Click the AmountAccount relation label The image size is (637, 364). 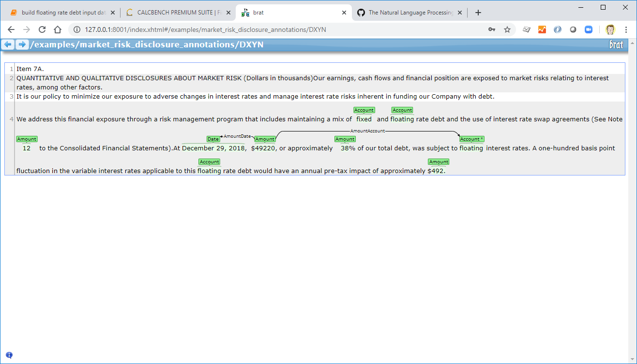click(367, 131)
